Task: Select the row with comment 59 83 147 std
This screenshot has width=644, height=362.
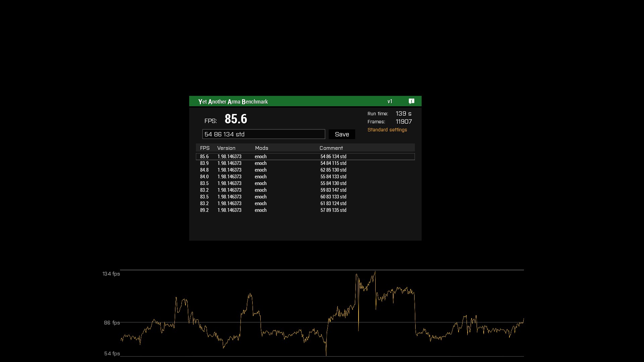Action: 305,190
